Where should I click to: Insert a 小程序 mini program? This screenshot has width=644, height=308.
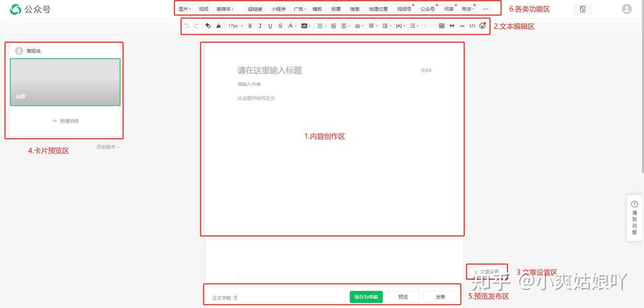(x=278, y=9)
